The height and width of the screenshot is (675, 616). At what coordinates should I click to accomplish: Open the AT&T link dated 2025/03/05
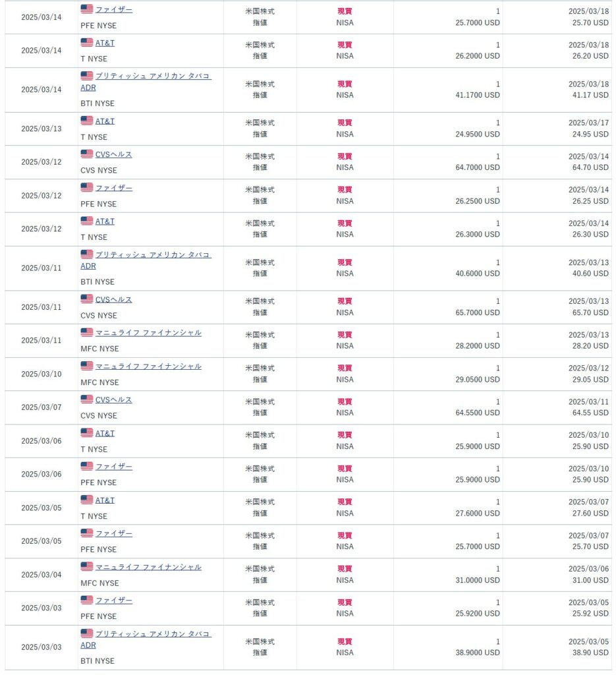pyautogui.click(x=105, y=500)
